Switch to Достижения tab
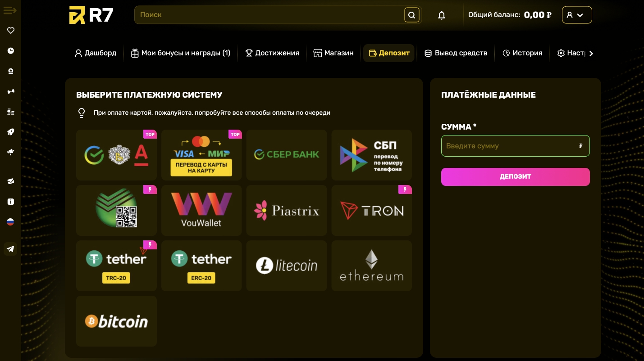 272,53
